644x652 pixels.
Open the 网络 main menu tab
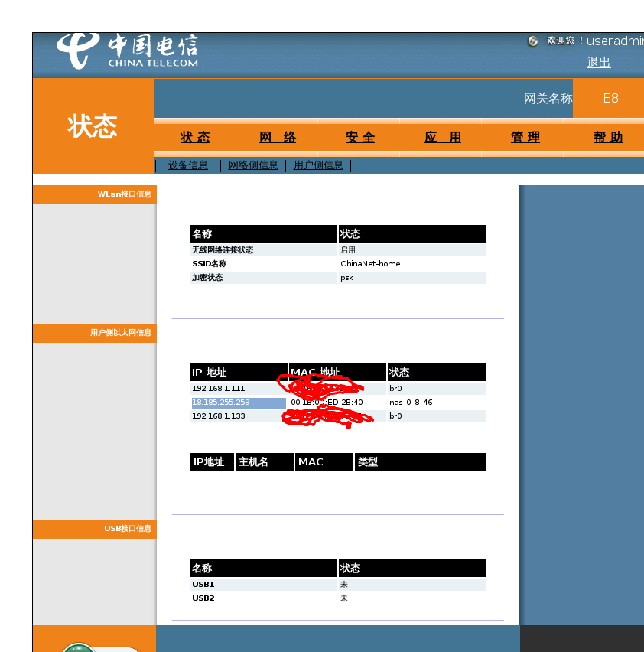pyautogui.click(x=277, y=137)
